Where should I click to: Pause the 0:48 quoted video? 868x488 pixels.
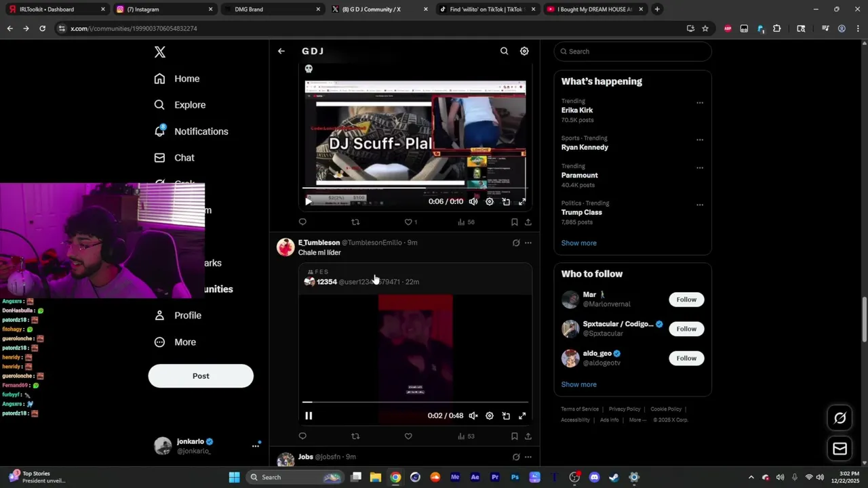309,415
